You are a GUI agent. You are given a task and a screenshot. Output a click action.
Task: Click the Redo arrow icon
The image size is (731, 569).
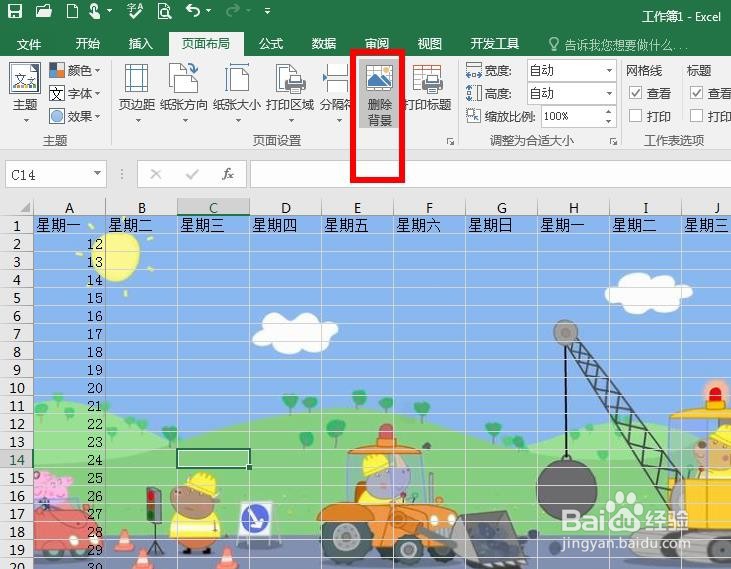click(233, 10)
